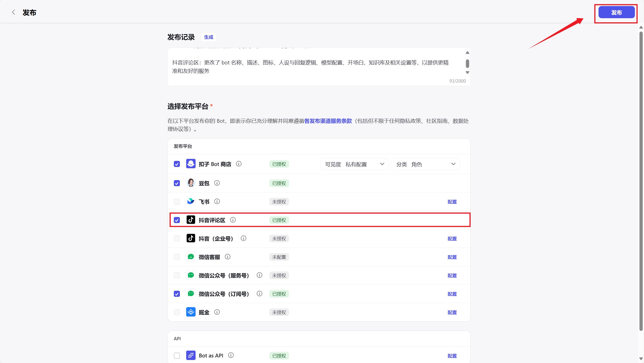Click 配置 for 微信公众号（服务号）
This screenshot has height=363, width=644.
[452, 275]
